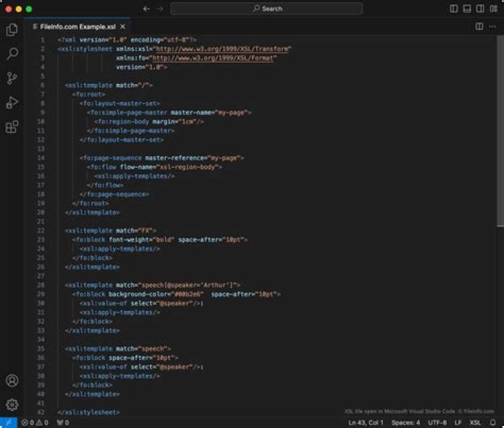Click the fo:layout-master-set opening tag
The image size is (504, 428).
[x=120, y=104]
